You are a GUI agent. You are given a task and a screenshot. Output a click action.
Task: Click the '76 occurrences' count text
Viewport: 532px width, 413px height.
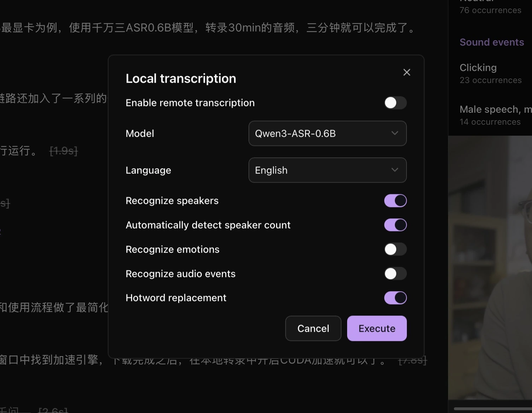[x=490, y=10]
